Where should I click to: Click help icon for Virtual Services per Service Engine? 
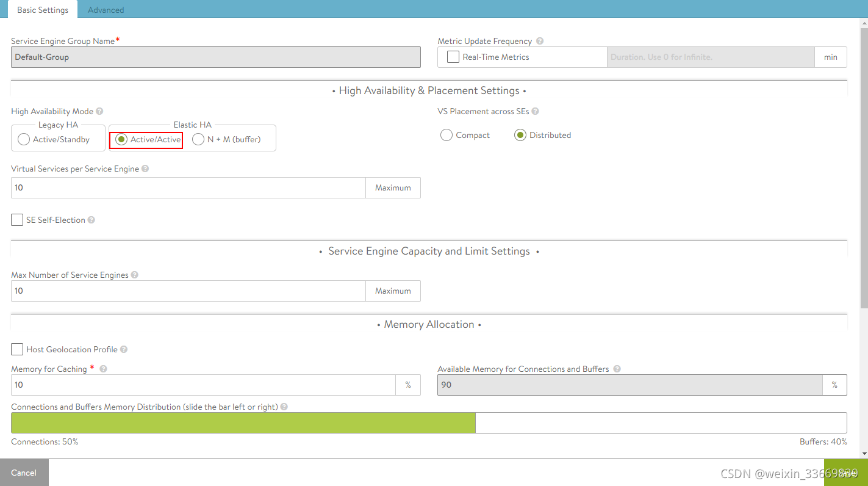tap(145, 169)
